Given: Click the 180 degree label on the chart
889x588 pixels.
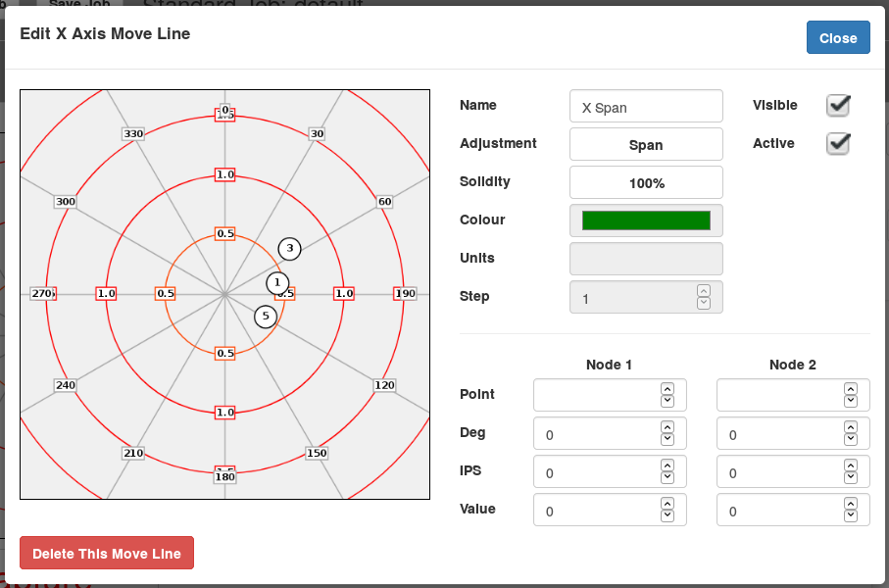Looking at the screenshot, I should coord(223,477).
